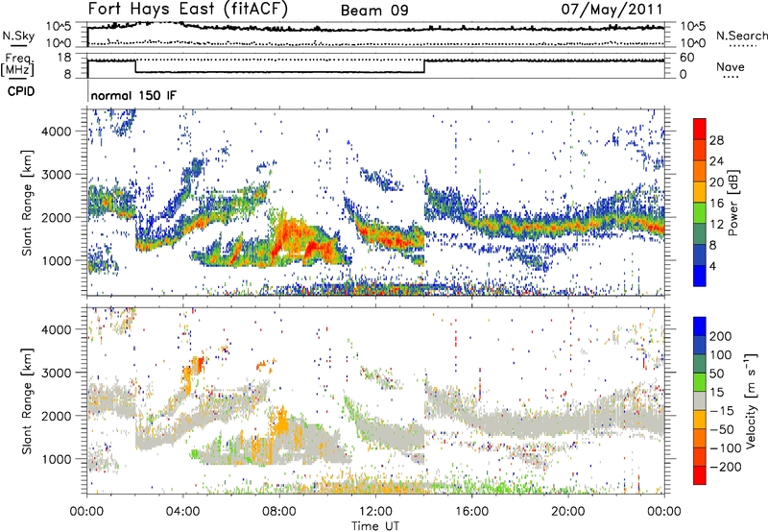This screenshot has width=768, height=532.
Task: Click the low frequency step line between 02:00 and 14:00
Action: (x=279, y=72)
